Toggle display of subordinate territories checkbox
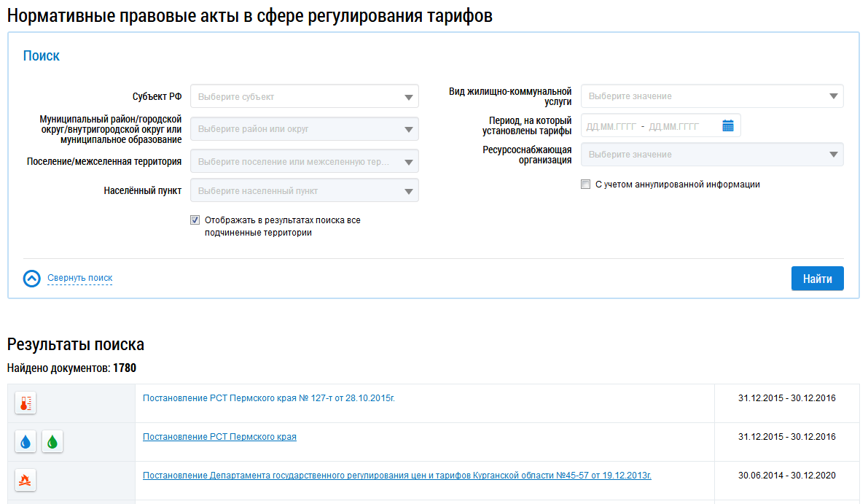Viewport: 868px width, 504px height. pyautogui.click(x=195, y=220)
